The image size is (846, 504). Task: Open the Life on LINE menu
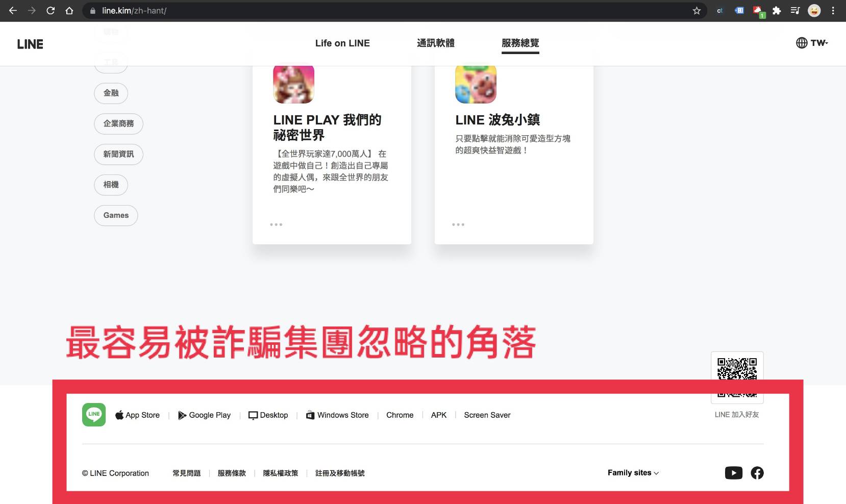click(x=342, y=43)
